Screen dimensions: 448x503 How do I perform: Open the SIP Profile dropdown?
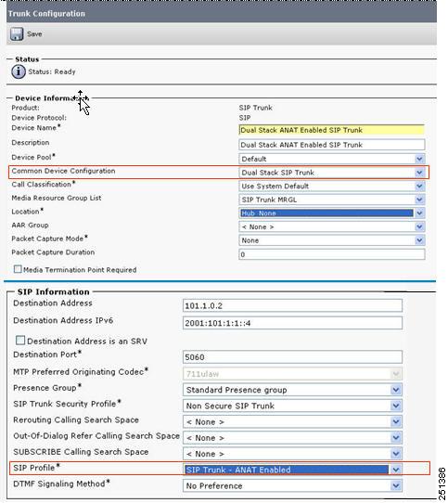(292, 470)
